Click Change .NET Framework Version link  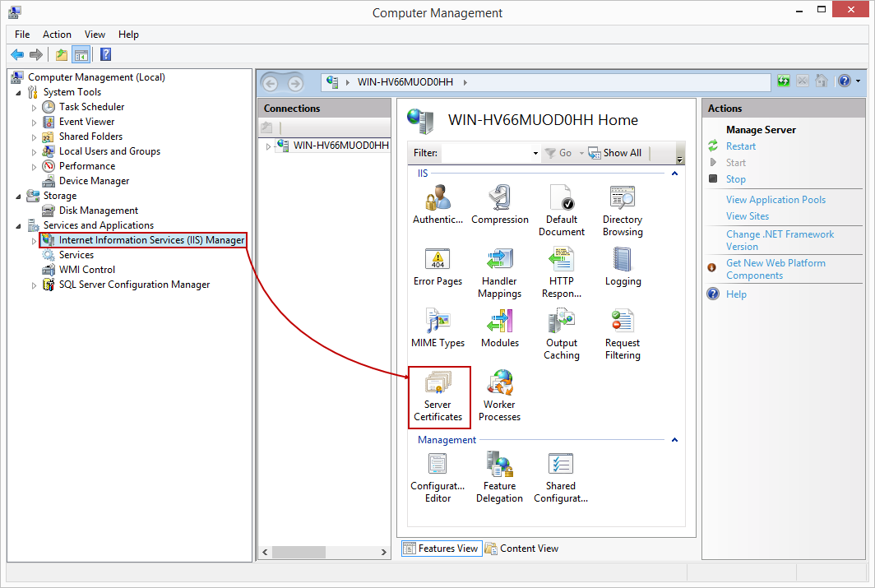pyautogui.click(x=780, y=240)
